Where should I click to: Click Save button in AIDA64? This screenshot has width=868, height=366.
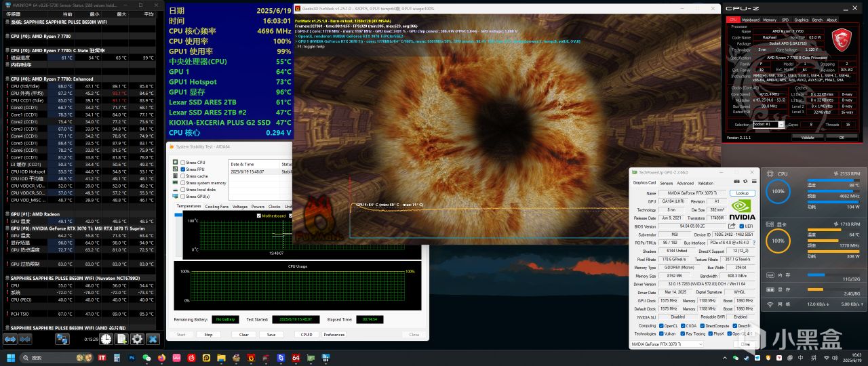[x=271, y=334]
